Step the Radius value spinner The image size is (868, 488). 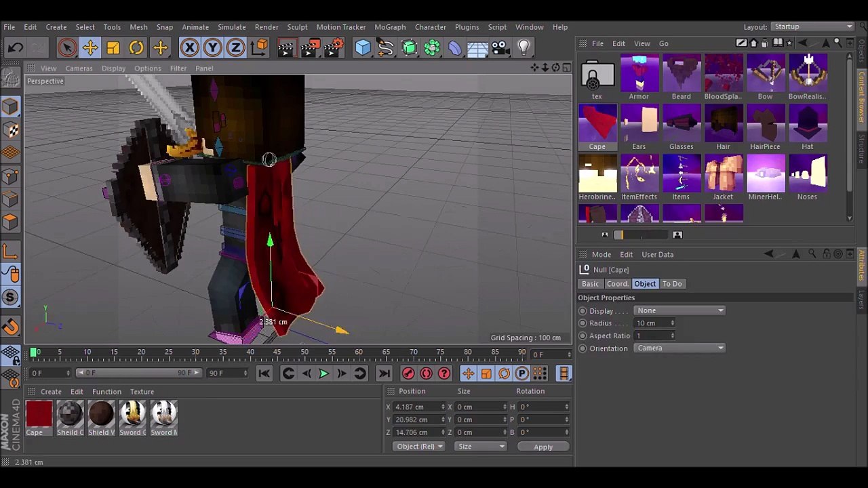pos(673,323)
